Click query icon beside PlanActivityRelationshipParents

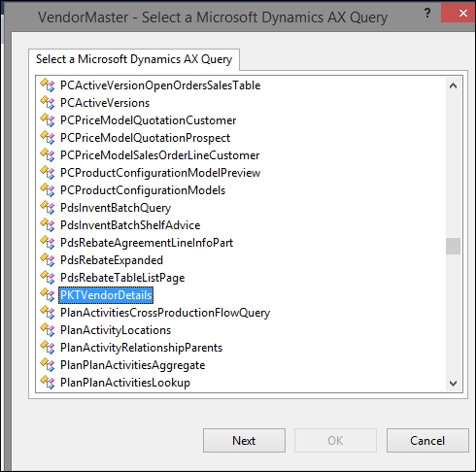pos(48,348)
